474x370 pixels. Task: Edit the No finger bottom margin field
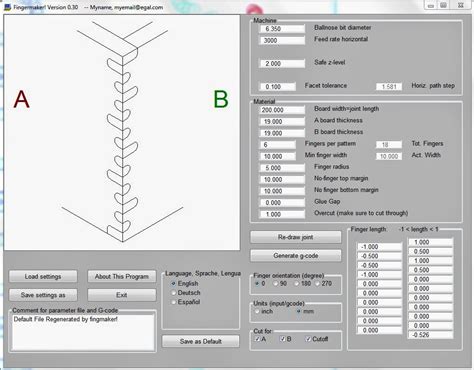click(x=282, y=191)
